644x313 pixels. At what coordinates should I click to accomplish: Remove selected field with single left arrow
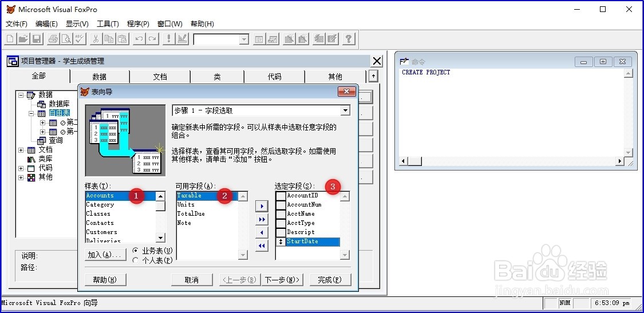261,233
